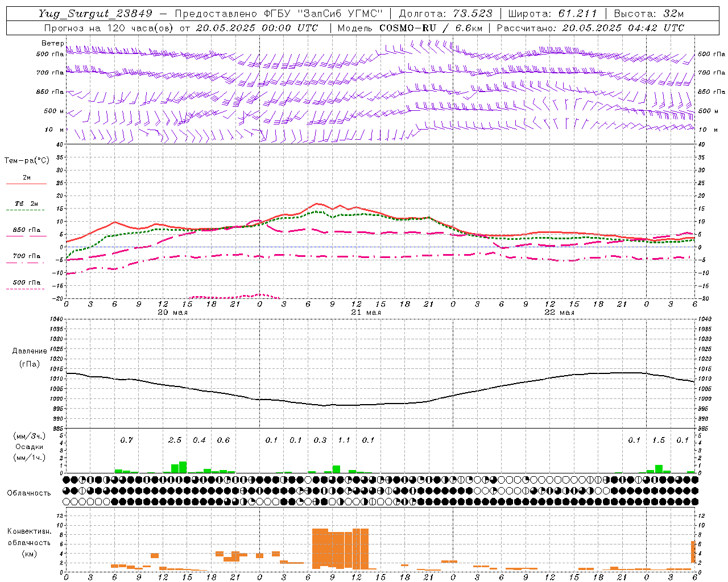The image size is (728, 582).
Task: Select precipitation total 0.7
Action: click(x=126, y=440)
